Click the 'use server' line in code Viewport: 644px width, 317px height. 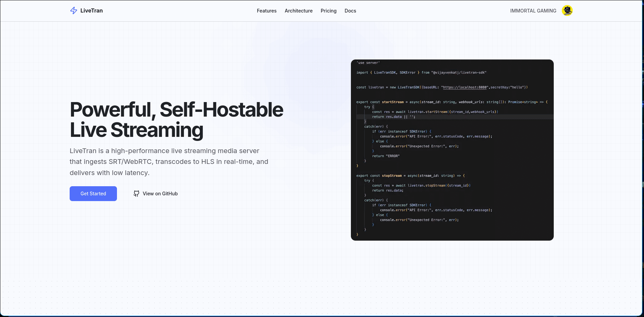coord(368,63)
